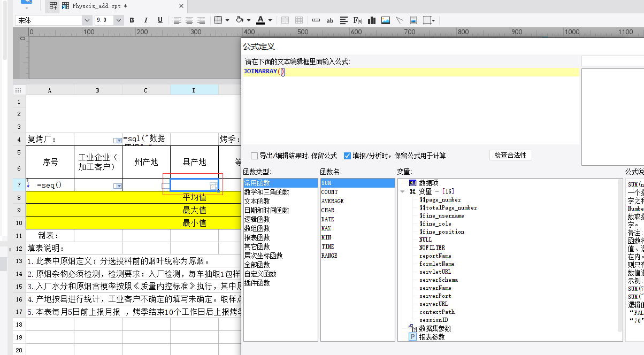Close the Physcis_add.cpt tab
The image size is (644, 355).
pos(181,6)
